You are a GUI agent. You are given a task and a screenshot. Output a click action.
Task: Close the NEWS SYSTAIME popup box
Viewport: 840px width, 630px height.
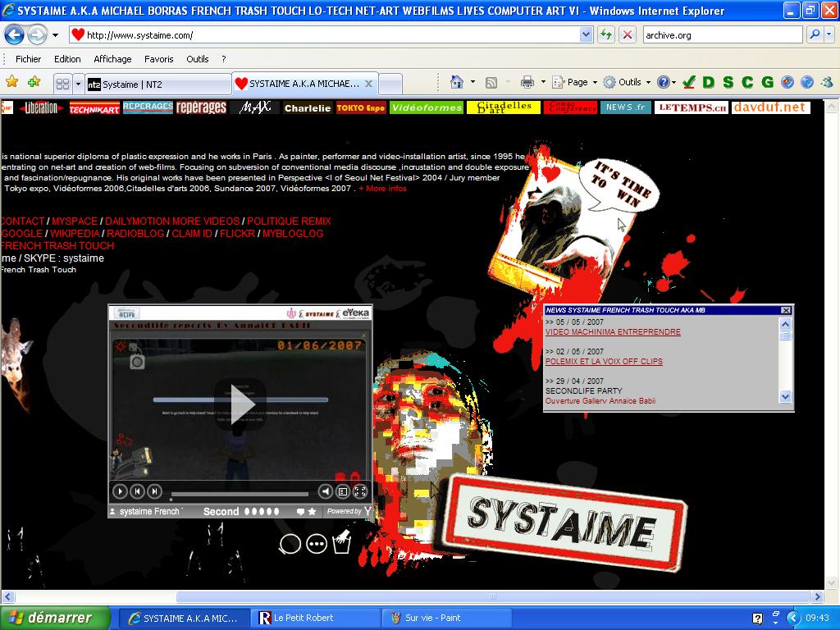pos(785,310)
